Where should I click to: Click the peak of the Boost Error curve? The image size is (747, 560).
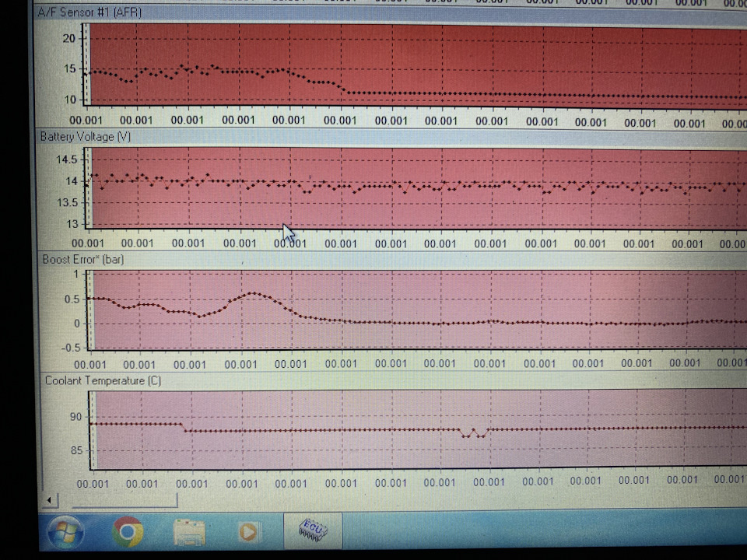pyautogui.click(x=254, y=293)
